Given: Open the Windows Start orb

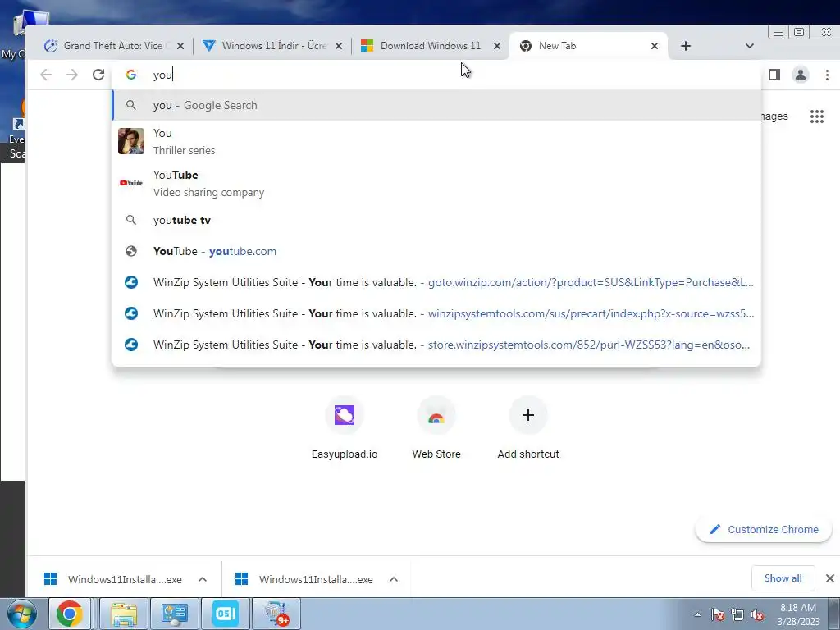Looking at the screenshot, I should point(22,614).
